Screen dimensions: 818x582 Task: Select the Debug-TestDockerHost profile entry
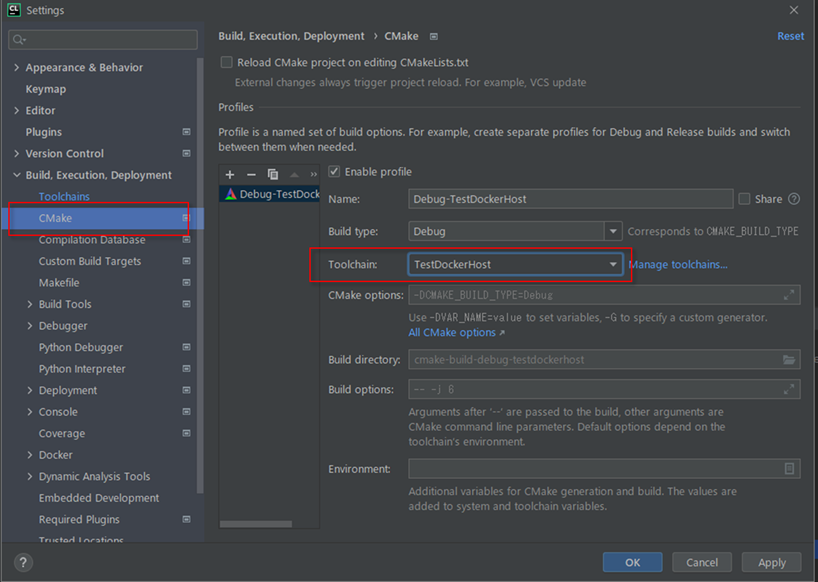pyautogui.click(x=269, y=194)
